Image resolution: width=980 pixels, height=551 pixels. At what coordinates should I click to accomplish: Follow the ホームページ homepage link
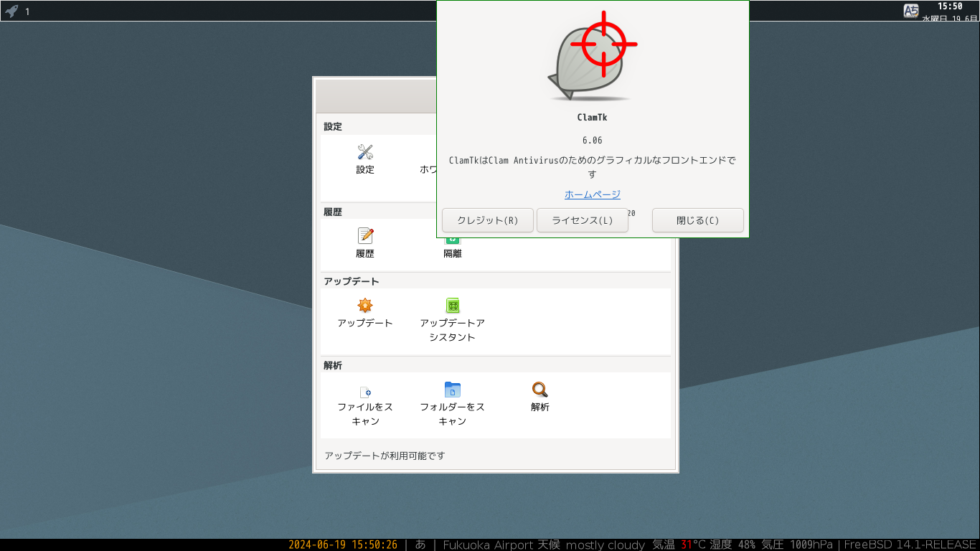pos(593,194)
